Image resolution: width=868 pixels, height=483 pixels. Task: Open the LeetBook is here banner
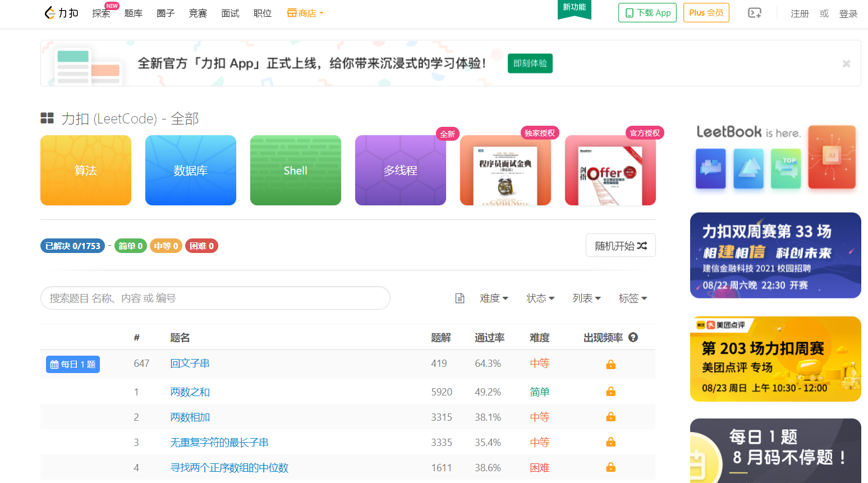[775, 158]
